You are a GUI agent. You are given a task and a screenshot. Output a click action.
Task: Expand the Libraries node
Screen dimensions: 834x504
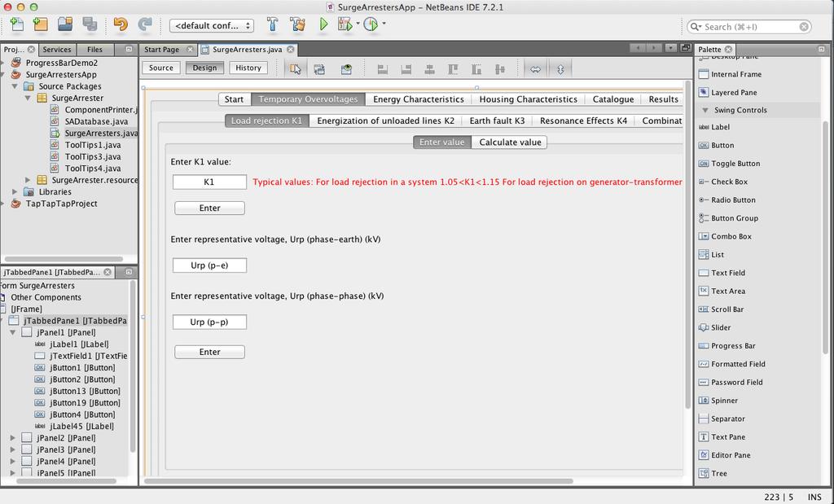point(15,191)
